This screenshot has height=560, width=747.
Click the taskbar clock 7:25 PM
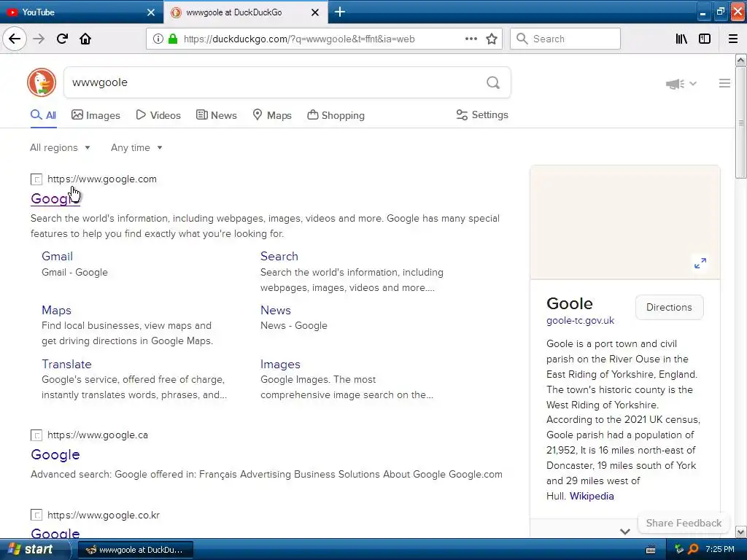(720, 549)
